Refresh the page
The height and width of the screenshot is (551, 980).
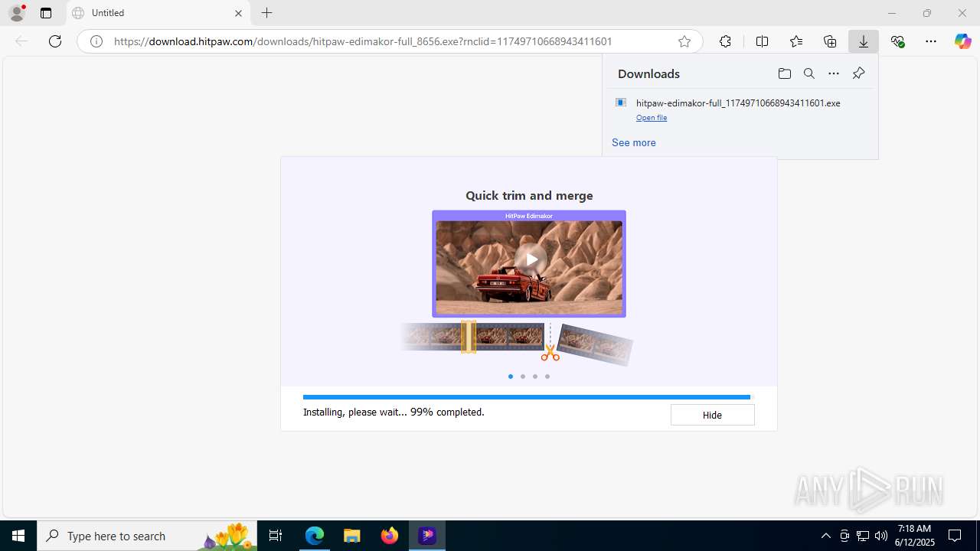[x=55, y=41]
